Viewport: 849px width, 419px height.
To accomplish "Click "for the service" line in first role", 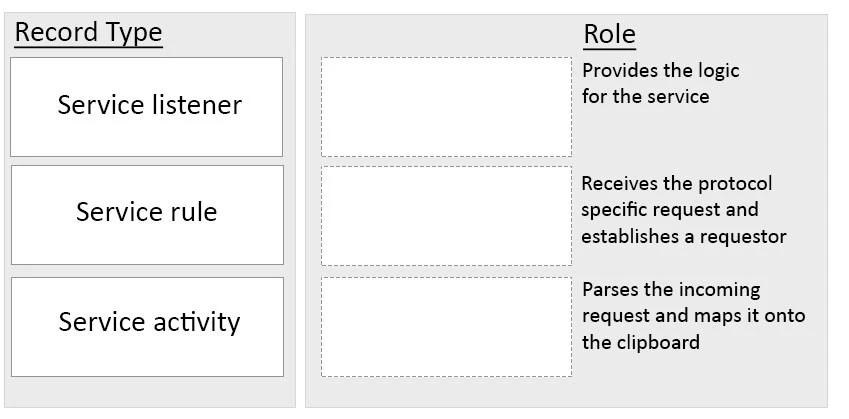I will (x=645, y=97).
